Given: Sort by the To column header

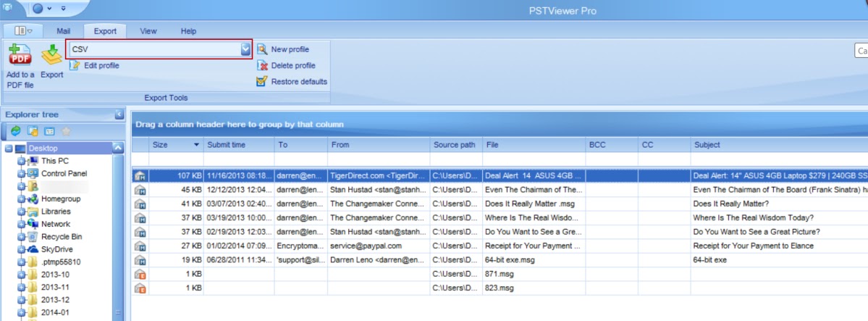Looking at the screenshot, I should coord(300,145).
